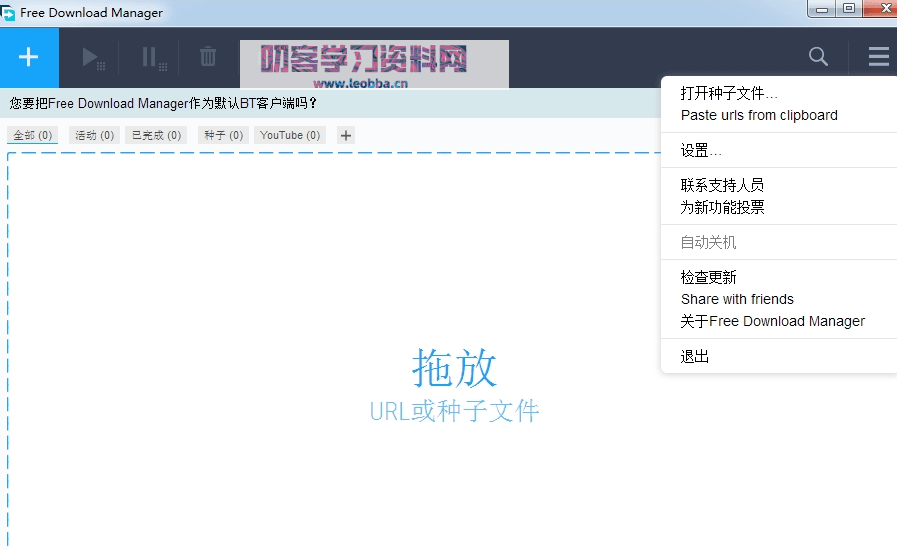Image resolution: width=897 pixels, height=550 pixels.
Task: Click the plus button to add a new download
Action: pyautogui.click(x=29, y=57)
